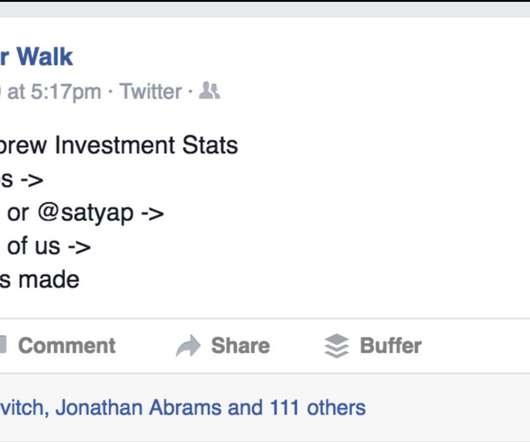
Task: Click the Share arrow icon
Action: pyautogui.click(x=188, y=346)
